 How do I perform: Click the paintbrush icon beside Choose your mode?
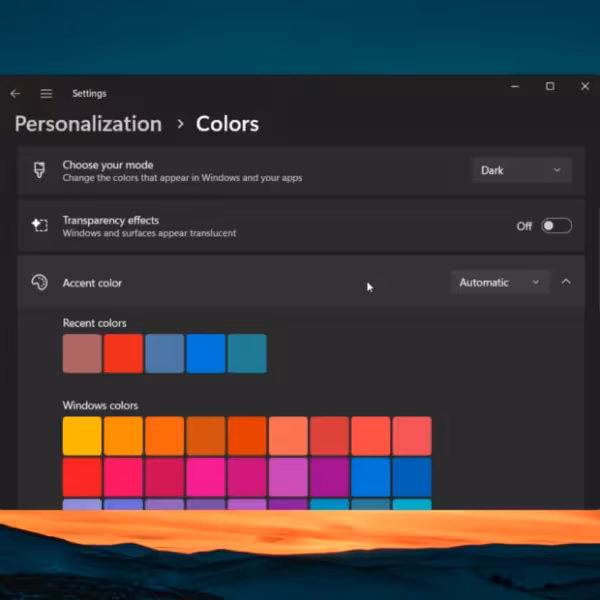39,170
